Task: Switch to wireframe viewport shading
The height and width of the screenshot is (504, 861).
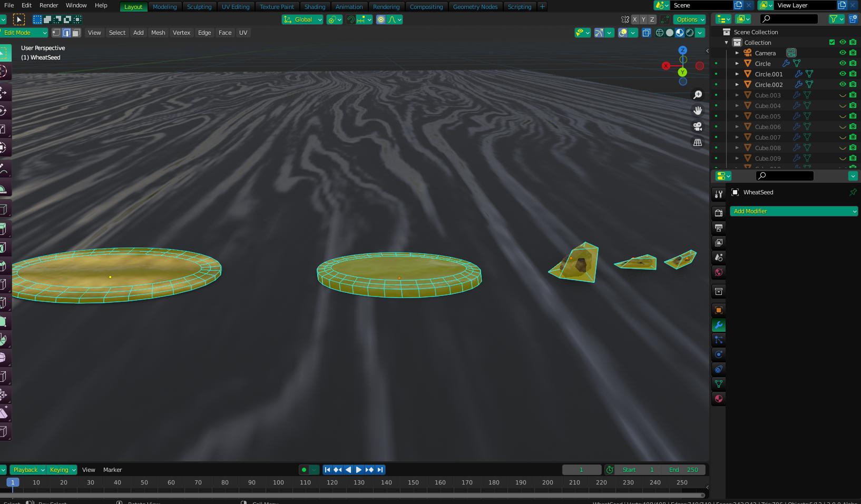Action: pyautogui.click(x=660, y=33)
